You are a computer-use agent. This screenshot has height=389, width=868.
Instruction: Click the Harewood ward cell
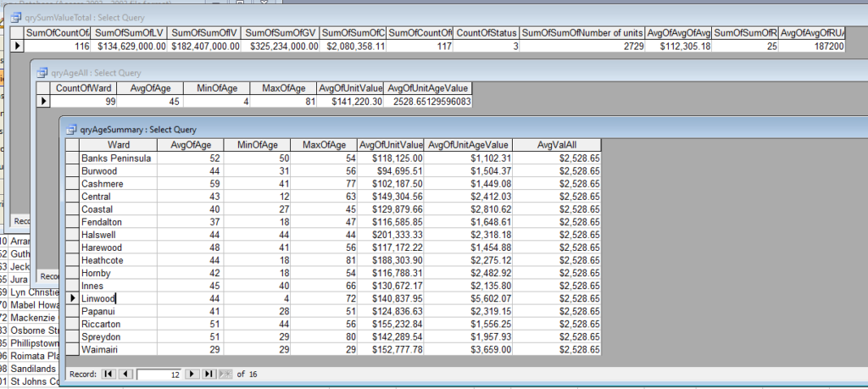pyautogui.click(x=119, y=247)
